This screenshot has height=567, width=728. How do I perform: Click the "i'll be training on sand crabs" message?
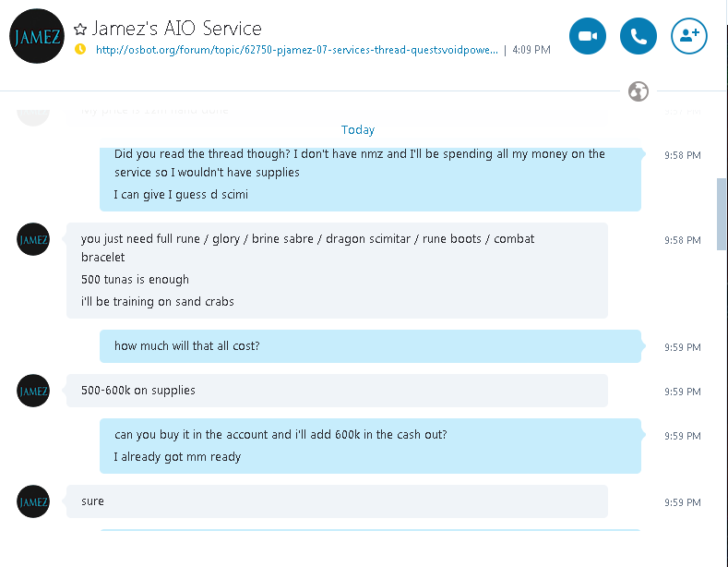coord(158,302)
